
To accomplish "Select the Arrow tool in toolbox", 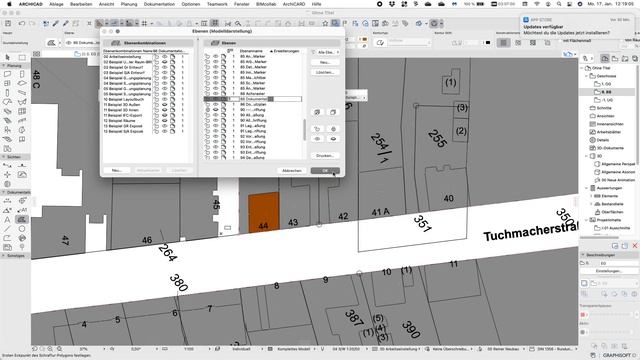I will coord(7,58).
